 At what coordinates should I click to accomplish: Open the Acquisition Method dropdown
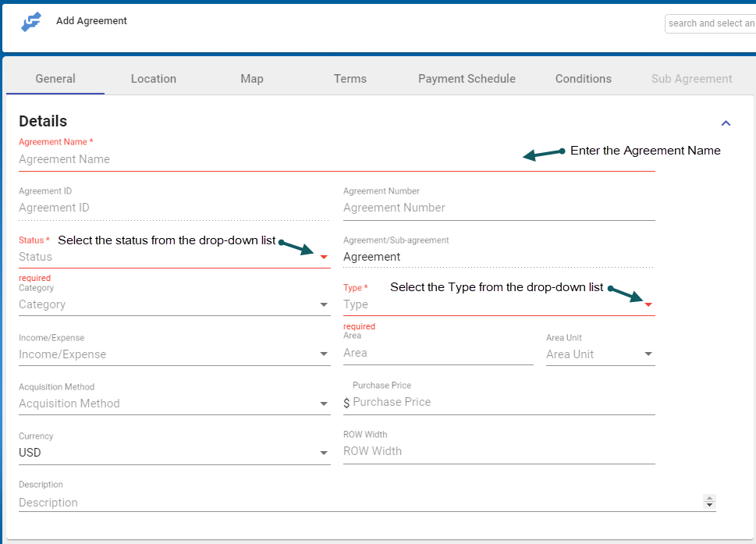pos(324,404)
